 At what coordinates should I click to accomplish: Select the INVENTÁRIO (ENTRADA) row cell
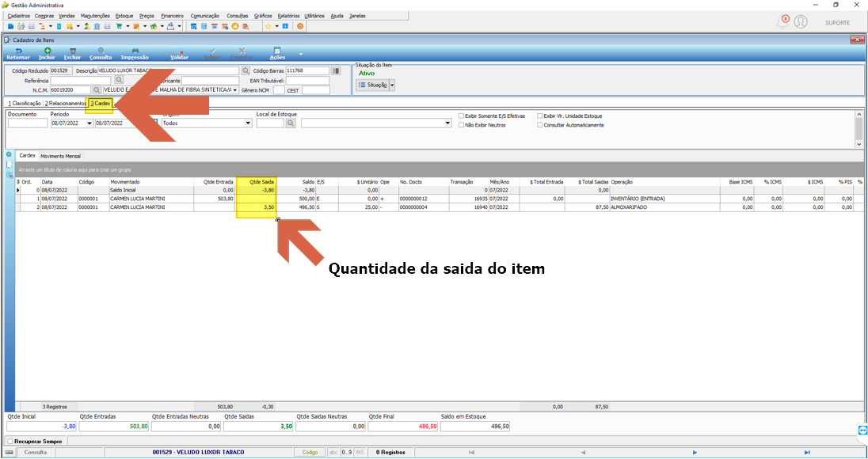(x=664, y=199)
